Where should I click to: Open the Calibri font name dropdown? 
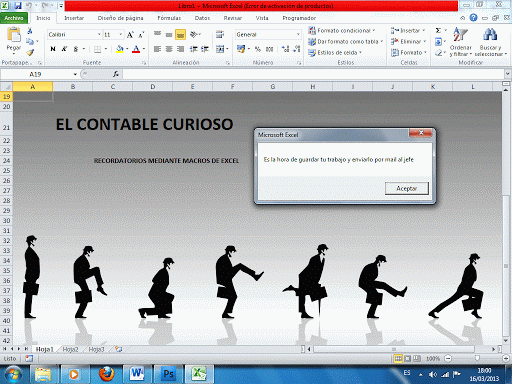pos(99,35)
